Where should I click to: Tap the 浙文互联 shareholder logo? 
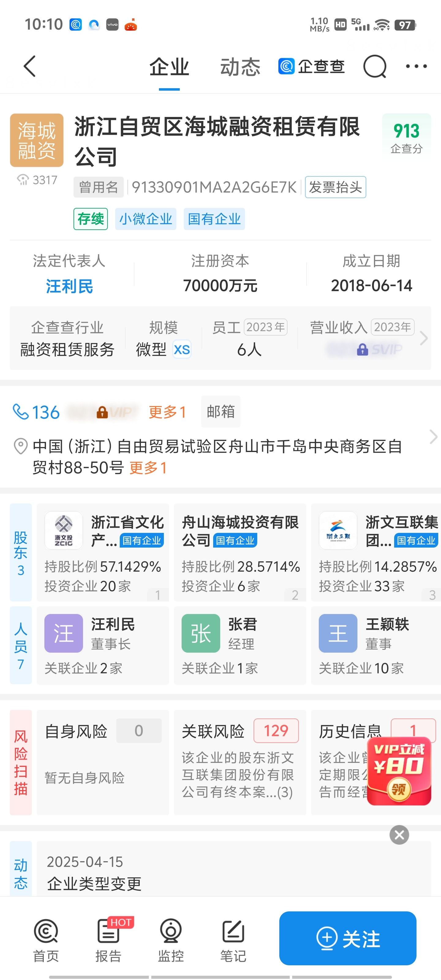338,530
